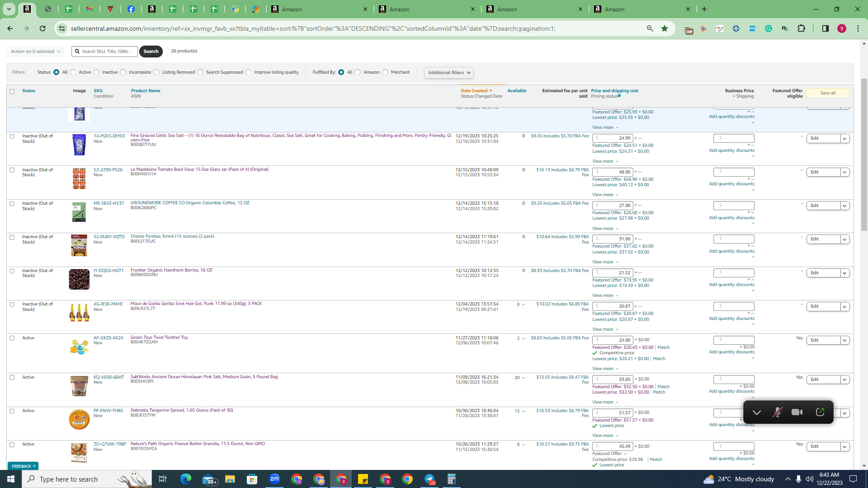Image resolution: width=868 pixels, height=488 pixels.
Task: Open the Frontier Organic Hawthorn Berries product link
Action: (x=171, y=270)
